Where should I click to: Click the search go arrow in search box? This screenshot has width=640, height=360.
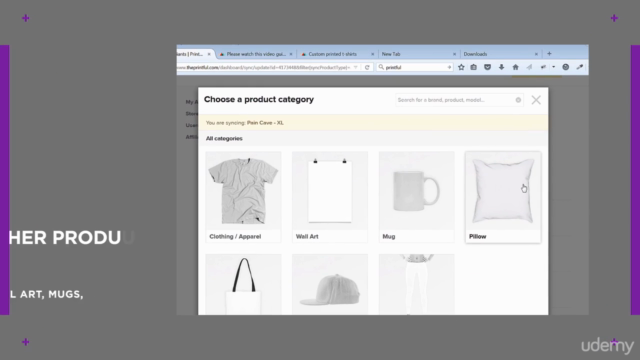449,67
